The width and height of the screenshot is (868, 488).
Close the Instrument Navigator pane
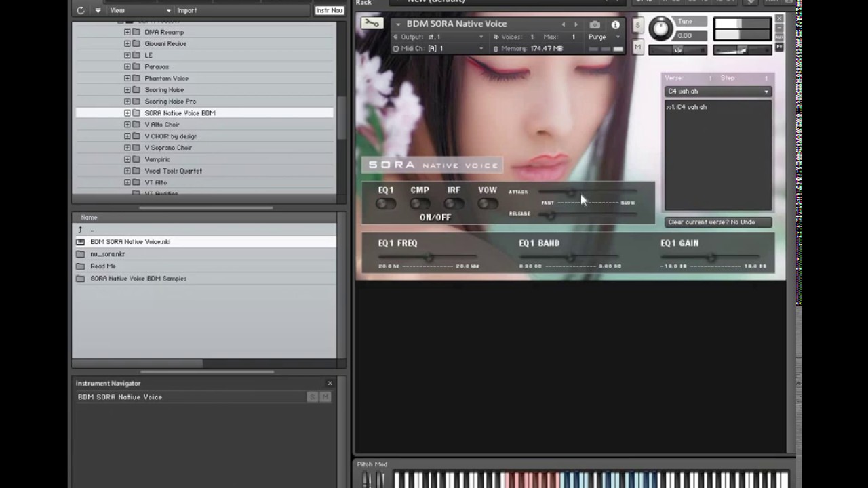pos(330,383)
